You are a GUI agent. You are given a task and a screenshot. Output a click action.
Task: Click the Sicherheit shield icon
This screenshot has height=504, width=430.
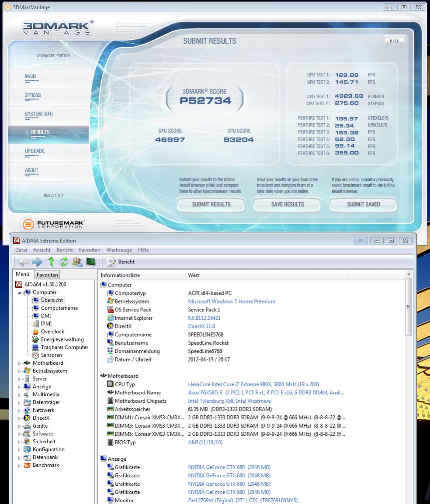click(27, 442)
